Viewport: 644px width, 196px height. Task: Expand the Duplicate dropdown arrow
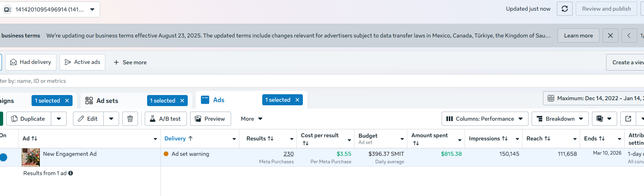pos(59,119)
